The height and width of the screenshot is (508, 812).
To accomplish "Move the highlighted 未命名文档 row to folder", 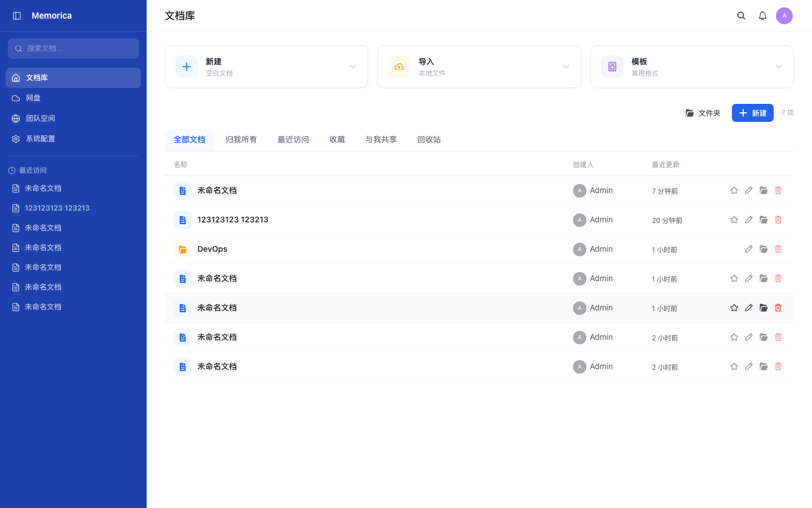I will [x=764, y=308].
